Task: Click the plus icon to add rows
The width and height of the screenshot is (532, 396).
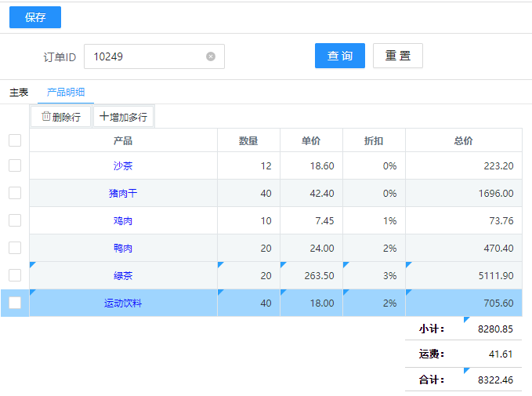Action: 104,117
